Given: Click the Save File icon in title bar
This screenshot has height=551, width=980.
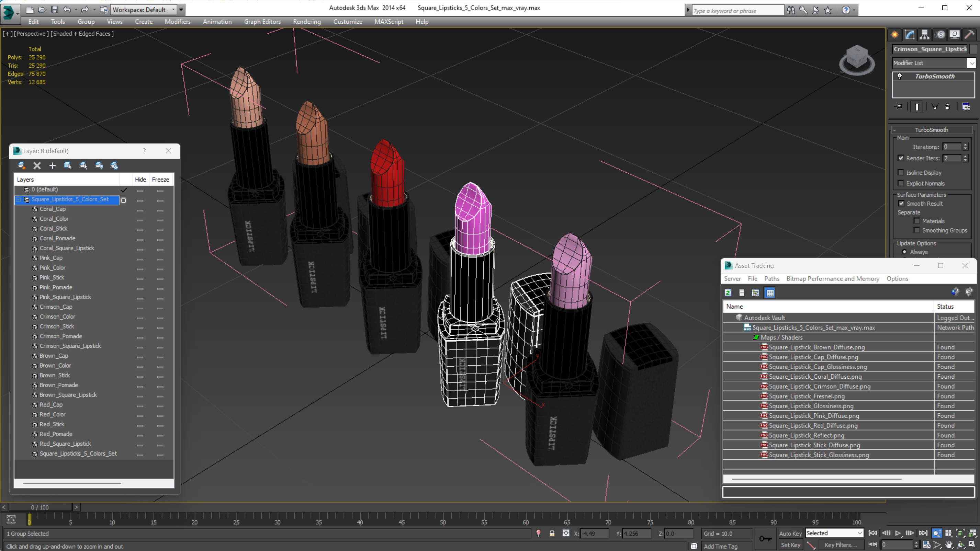Looking at the screenshot, I should pyautogui.click(x=54, y=10).
